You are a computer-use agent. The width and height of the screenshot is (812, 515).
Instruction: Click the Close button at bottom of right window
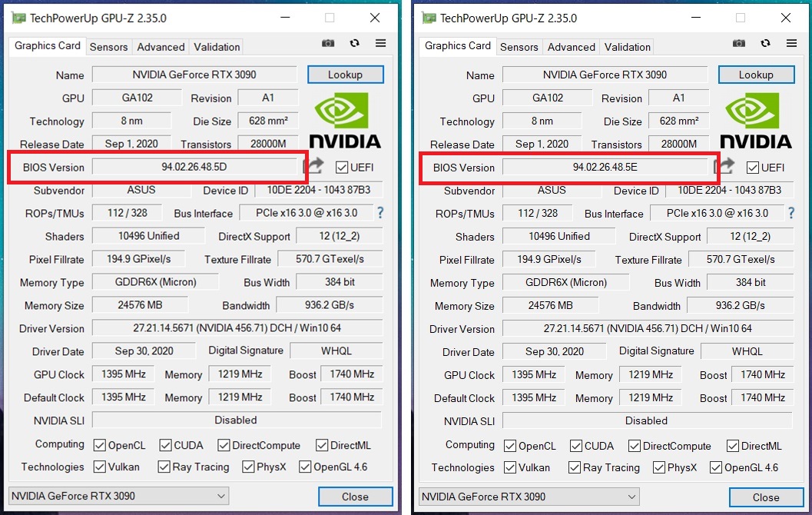pos(766,497)
